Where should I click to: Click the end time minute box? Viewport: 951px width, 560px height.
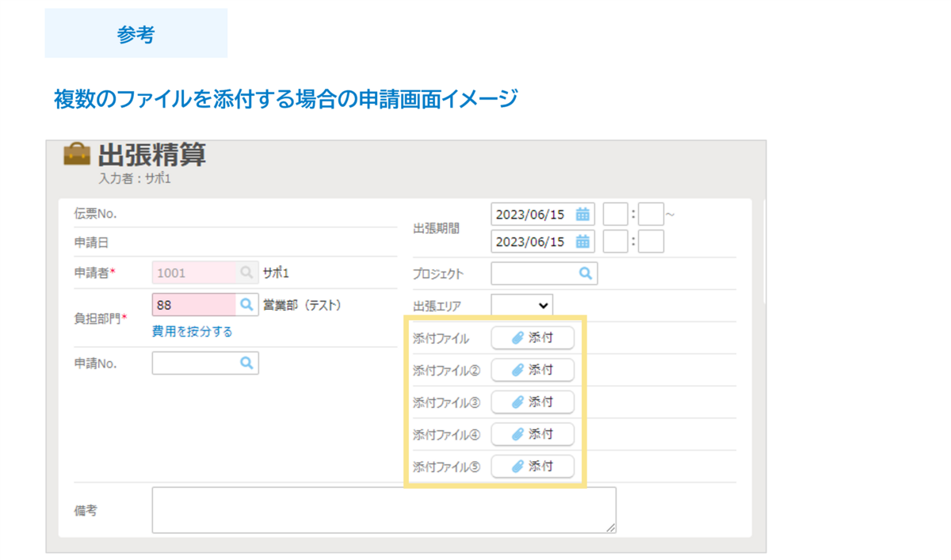(651, 242)
